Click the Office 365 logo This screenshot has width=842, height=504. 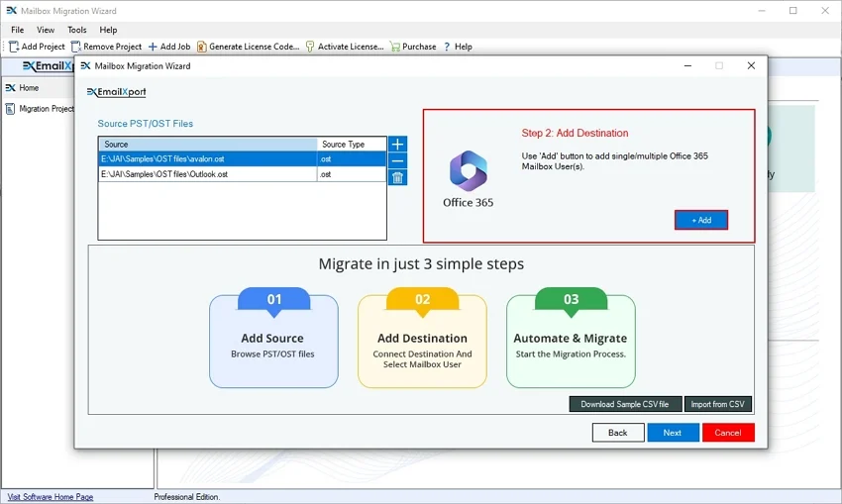468,171
